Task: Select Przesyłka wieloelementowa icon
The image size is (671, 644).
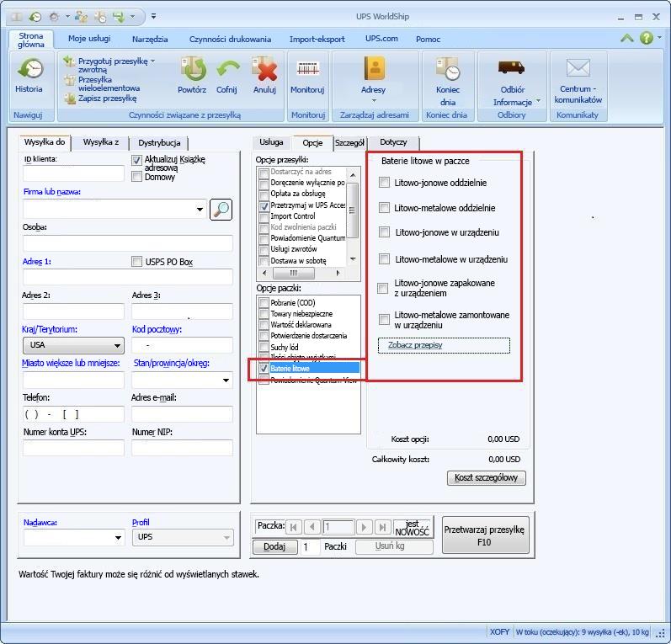Action: click(69, 80)
